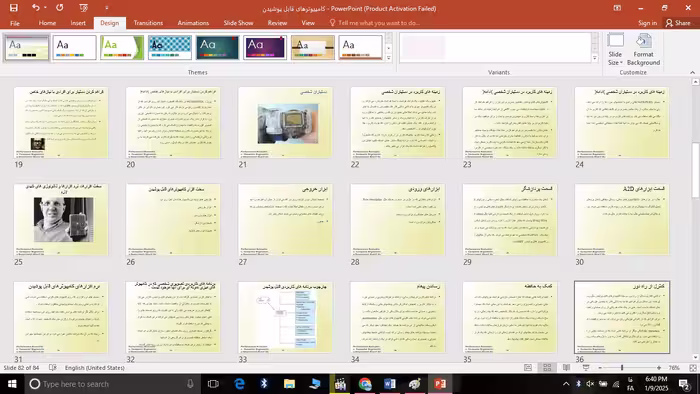700x394 pixels.
Task: Expand the Themes gallery More arrow
Action: pos(388,58)
